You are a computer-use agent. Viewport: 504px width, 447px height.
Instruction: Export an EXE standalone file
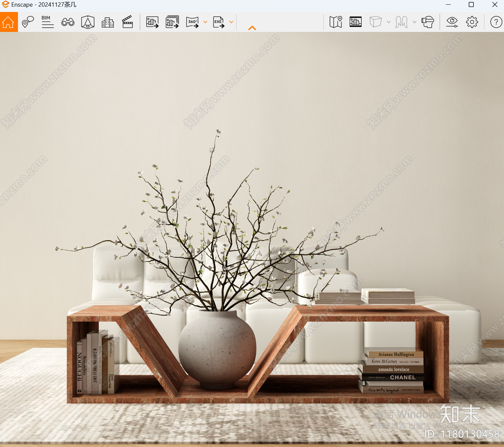pyautogui.click(x=219, y=22)
